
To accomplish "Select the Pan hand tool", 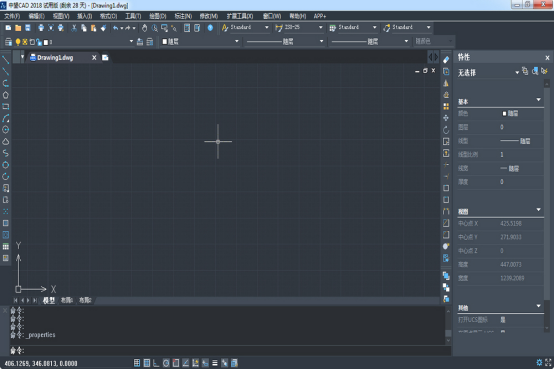I will coord(145,28).
